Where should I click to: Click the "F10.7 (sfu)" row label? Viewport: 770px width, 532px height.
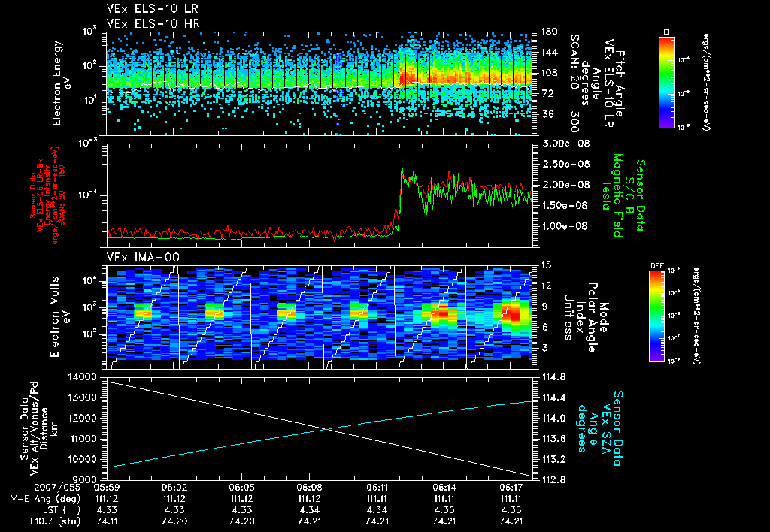point(54,521)
